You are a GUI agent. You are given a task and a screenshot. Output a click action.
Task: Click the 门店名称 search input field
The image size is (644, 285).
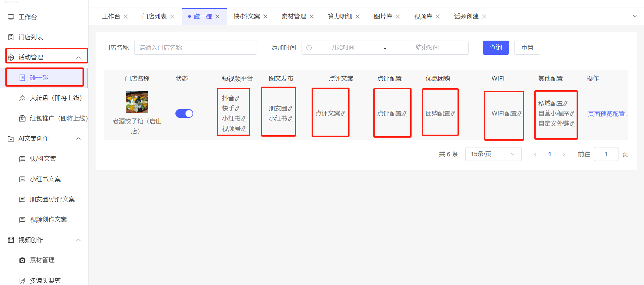(x=196, y=48)
